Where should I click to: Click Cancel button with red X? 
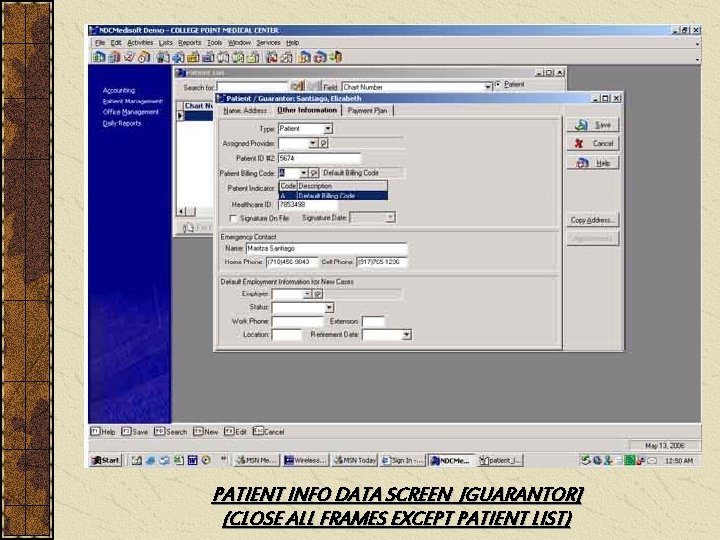593,144
